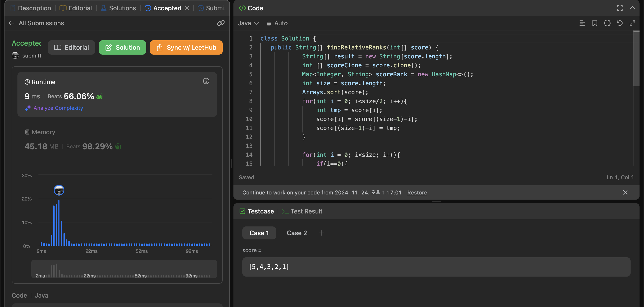Click the Runtime info circle icon
This screenshot has width=644, height=307.
point(206,81)
